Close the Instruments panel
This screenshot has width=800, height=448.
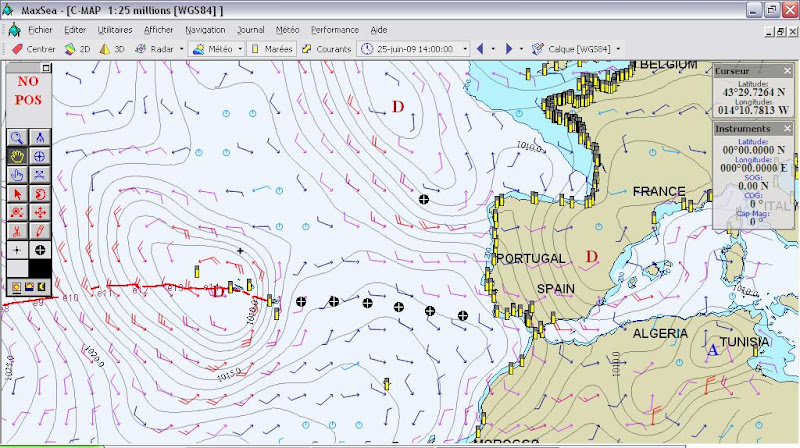click(x=788, y=129)
